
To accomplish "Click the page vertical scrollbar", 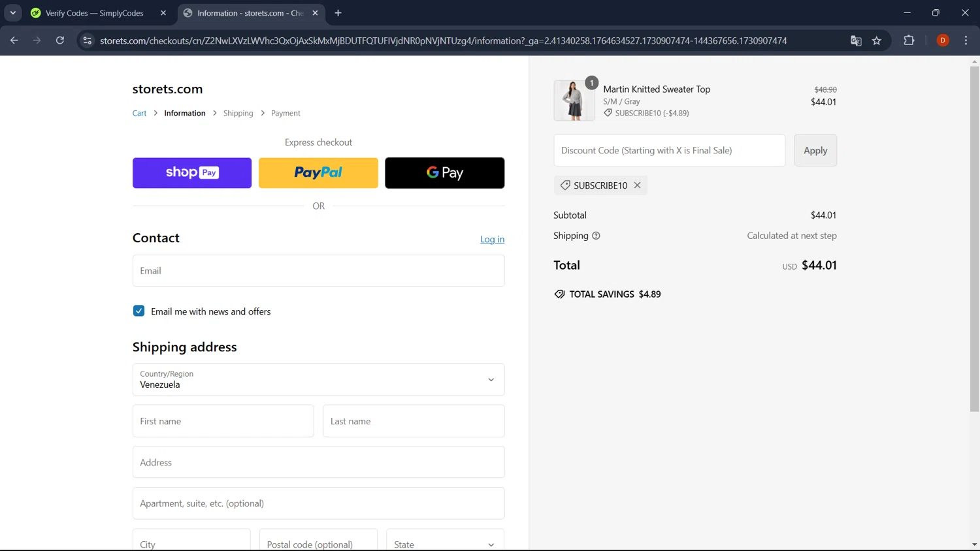I will 974,239.
